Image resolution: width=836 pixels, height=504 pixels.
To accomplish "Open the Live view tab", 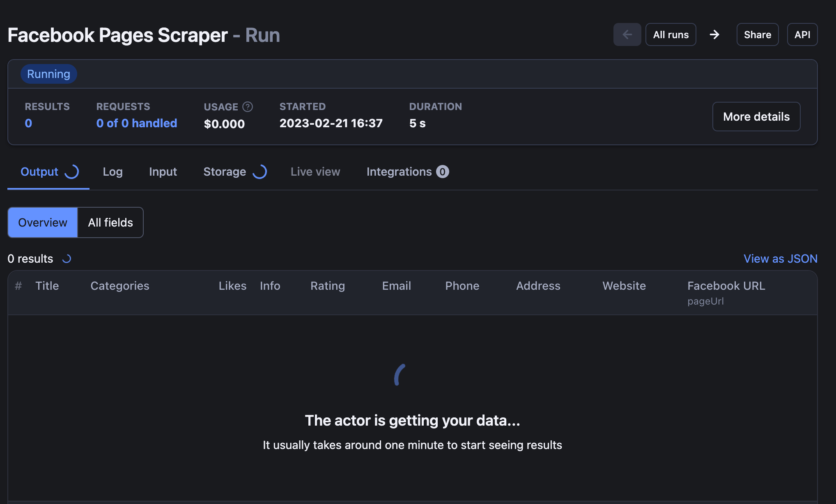I will coord(315,171).
